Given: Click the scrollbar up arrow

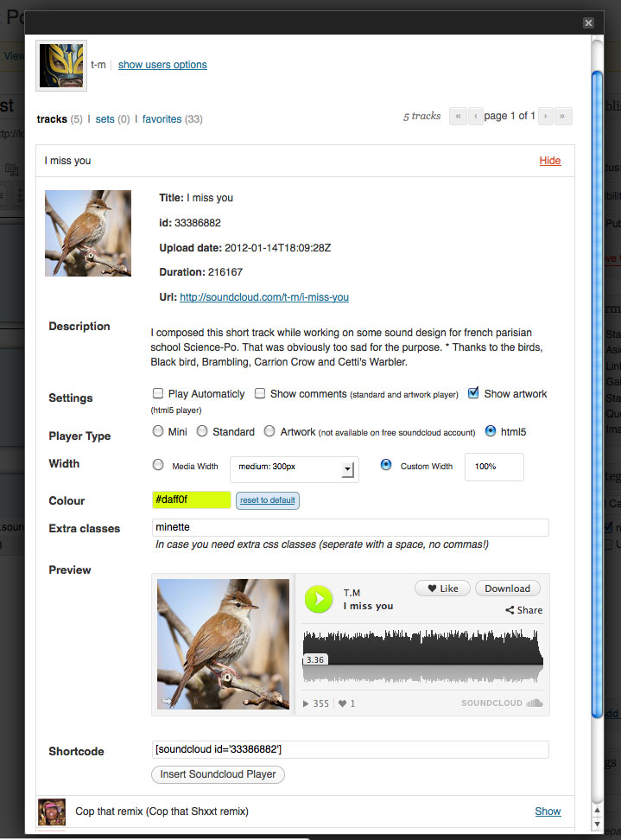Looking at the screenshot, I should pyautogui.click(x=597, y=811).
